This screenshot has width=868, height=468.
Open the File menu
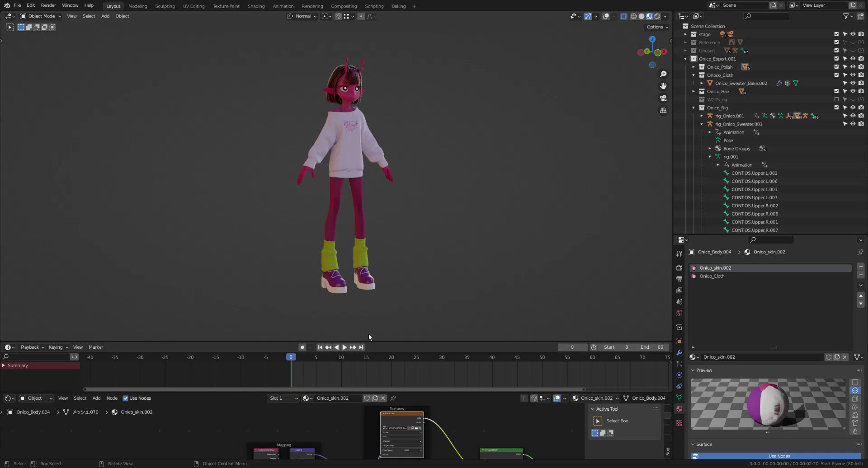pos(17,5)
